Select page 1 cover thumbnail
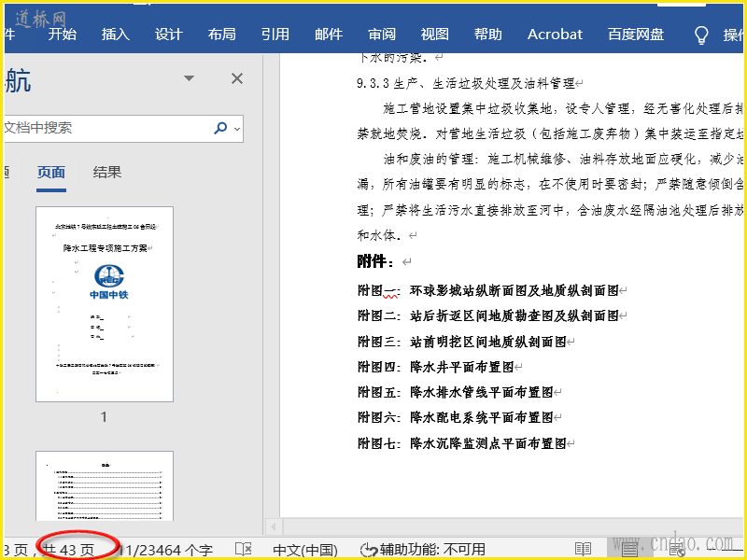 [x=105, y=304]
